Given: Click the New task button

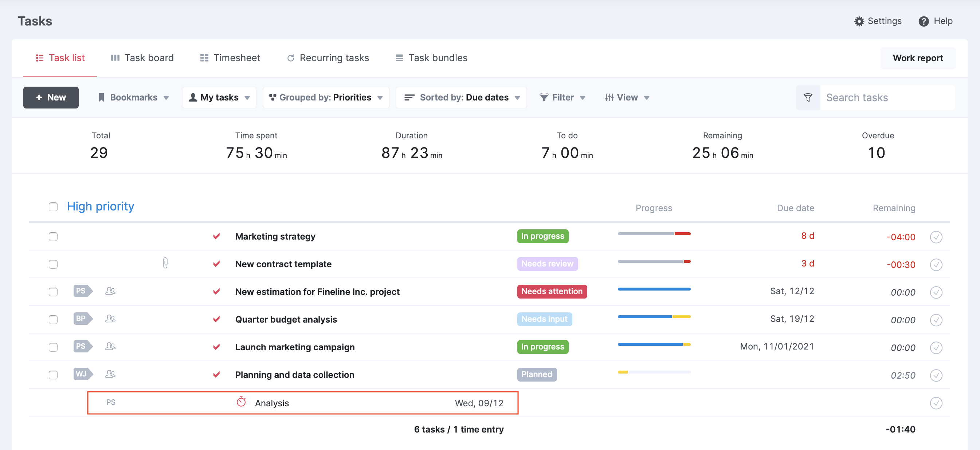Looking at the screenshot, I should click(51, 98).
